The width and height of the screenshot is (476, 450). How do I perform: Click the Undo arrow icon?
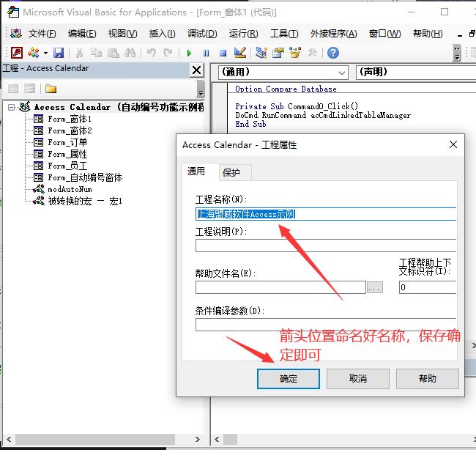pyautogui.click(x=151, y=53)
